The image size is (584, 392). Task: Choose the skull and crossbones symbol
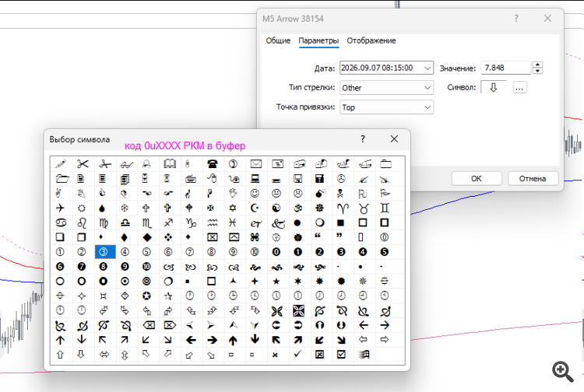coord(341,193)
